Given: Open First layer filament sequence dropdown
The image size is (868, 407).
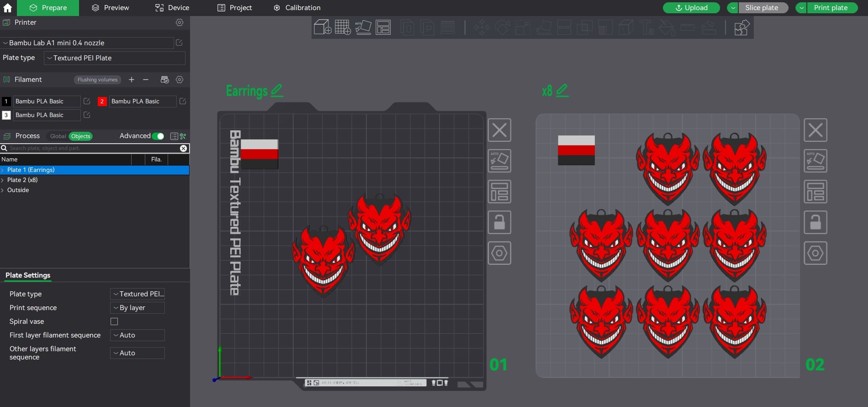Looking at the screenshot, I should (x=138, y=335).
